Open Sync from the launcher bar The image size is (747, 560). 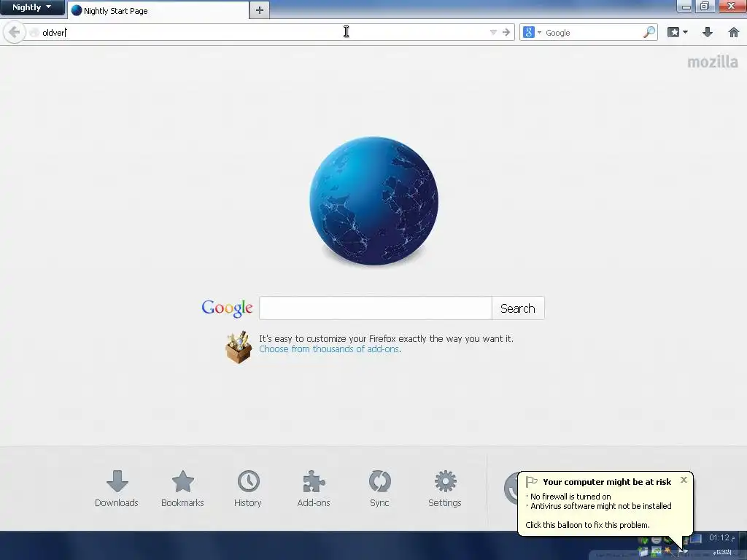pyautogui.click(x=379, y=488)
